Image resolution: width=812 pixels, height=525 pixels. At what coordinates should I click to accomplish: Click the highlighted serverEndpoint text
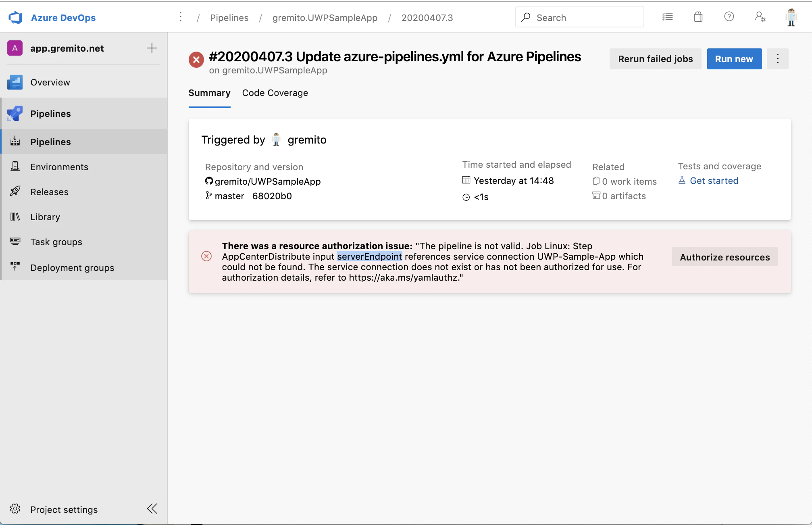(x=370, y=256)
